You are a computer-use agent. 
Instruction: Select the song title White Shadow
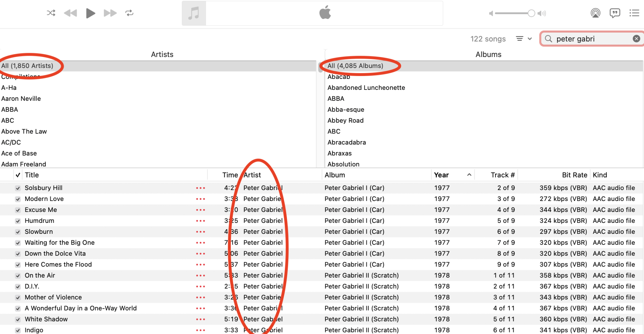coord(46,319)
